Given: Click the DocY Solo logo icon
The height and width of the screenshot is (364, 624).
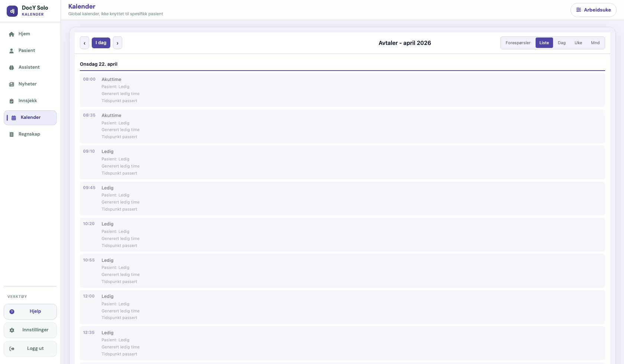Looking at the screenshot, I should (x=12, y=11).
